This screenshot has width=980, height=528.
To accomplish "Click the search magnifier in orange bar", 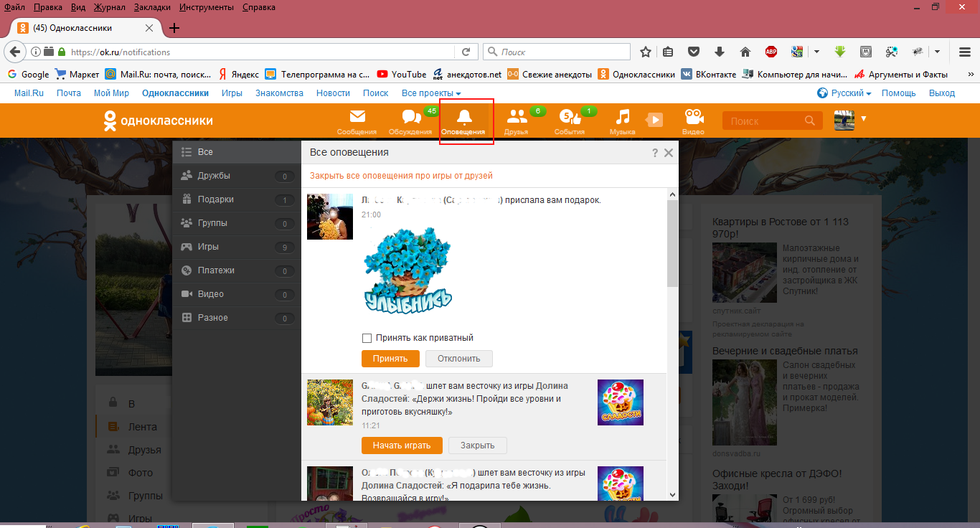I will (810, 121).
